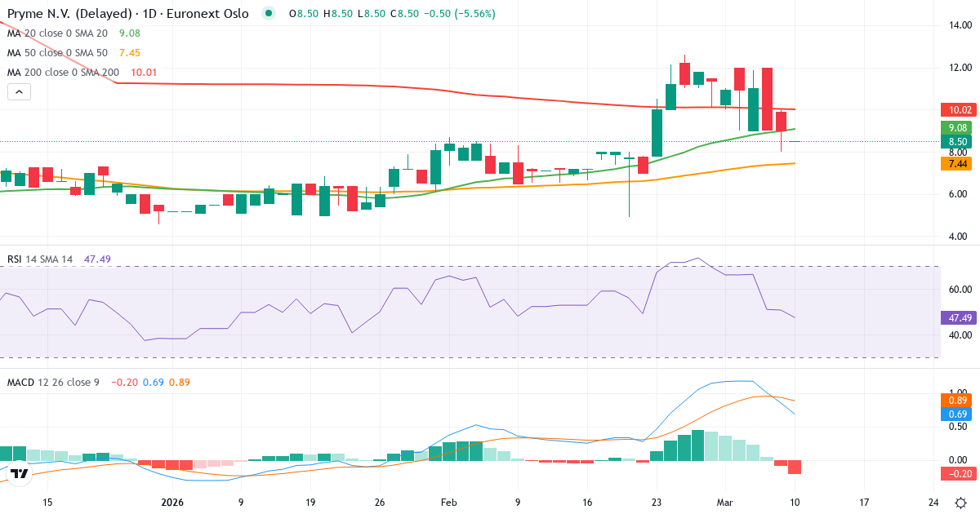Click the orange 7.44 SMA 50 price label
980x514 pixels.
click(955, 164)
